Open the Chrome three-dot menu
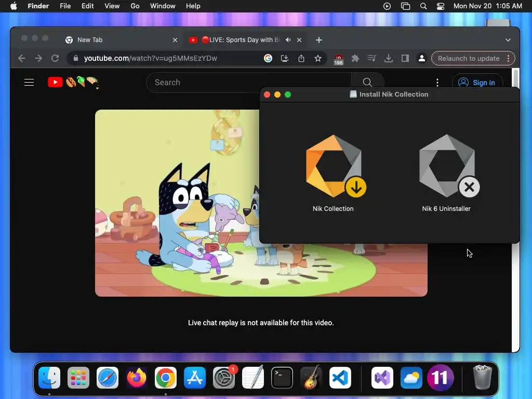 coord(508,58)
